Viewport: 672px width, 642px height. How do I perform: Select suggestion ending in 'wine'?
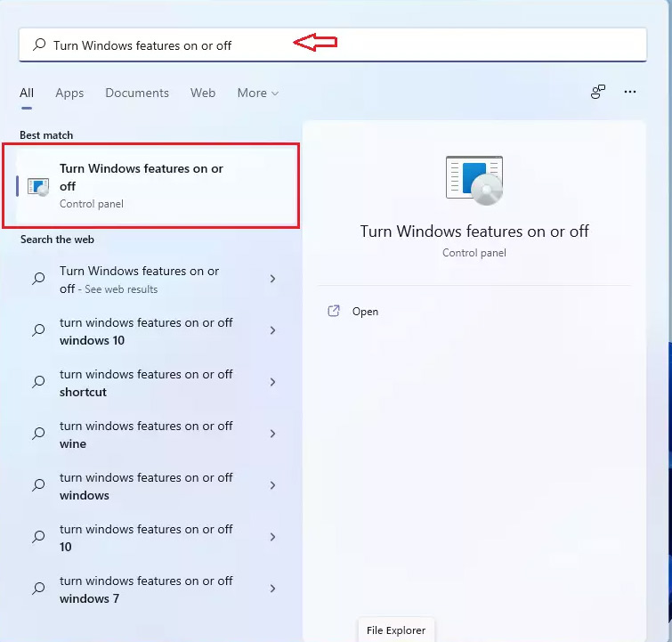point(146,435)
